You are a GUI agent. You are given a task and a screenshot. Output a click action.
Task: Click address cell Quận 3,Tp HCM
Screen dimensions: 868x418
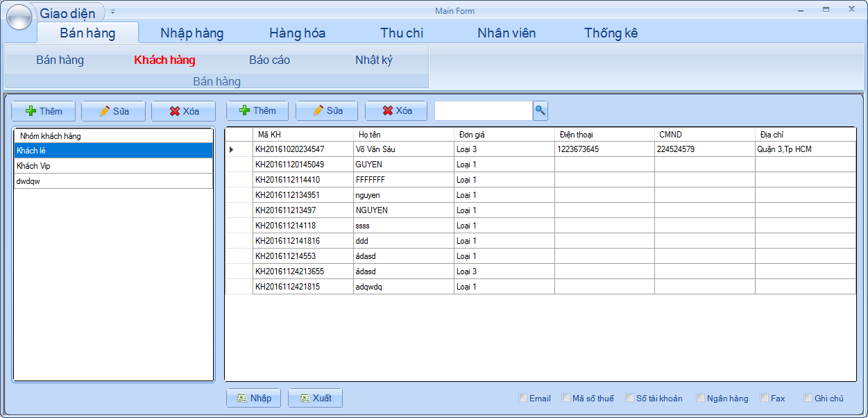tap(806, 149)
